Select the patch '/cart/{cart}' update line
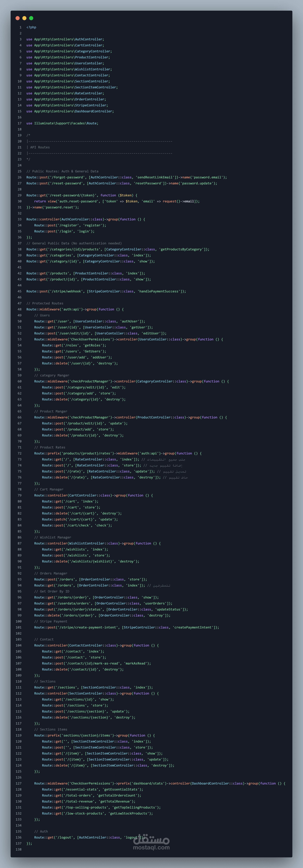This screenshot has width=303, height=868. 80,520
